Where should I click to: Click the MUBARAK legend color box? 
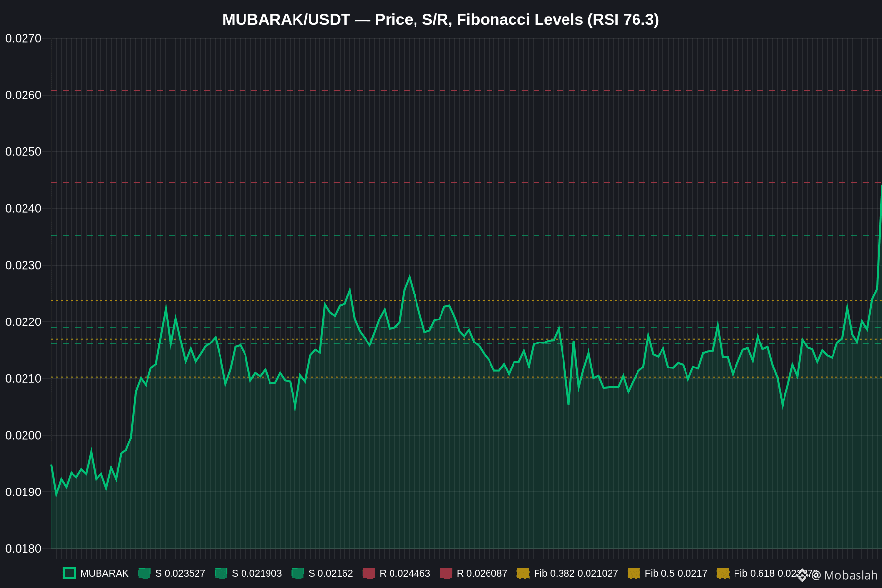click(x=70, y=573)
